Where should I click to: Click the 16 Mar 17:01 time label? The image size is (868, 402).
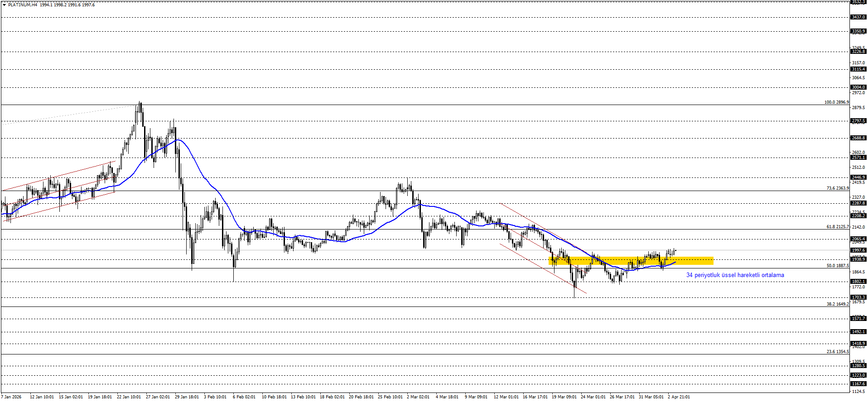[535, 397]
